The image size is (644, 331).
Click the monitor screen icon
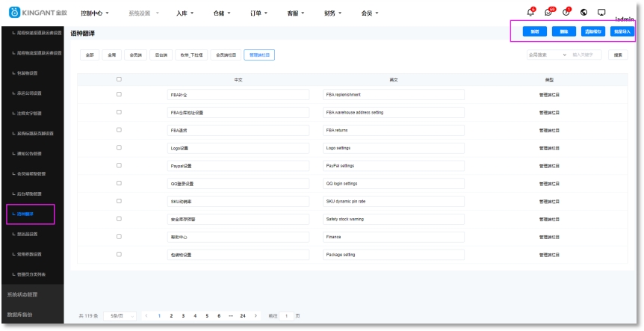pos(601,13)
